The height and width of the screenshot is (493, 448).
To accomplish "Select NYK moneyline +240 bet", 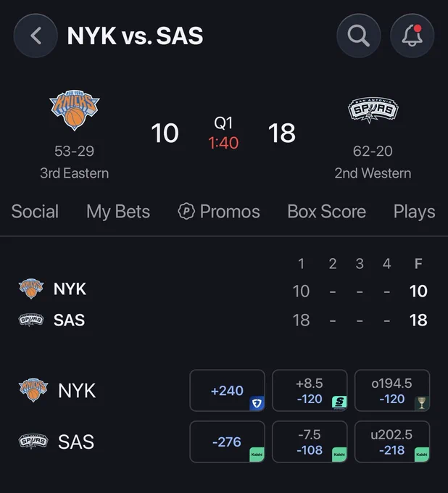I will pyautogui.click(x=228, y=391).
